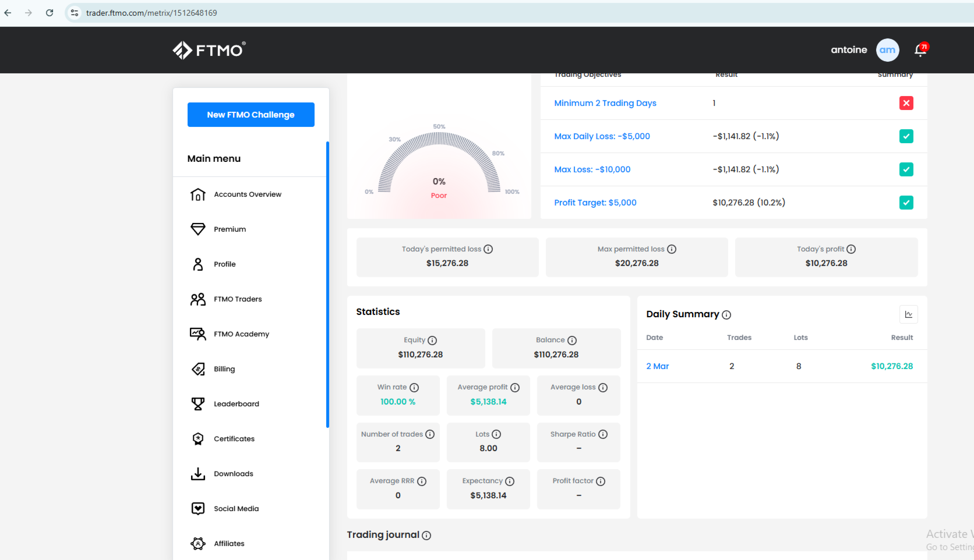This screenshot has width=974, height=560.
Task: Click info icon beside Lots statistic
Action: click(x=496, y=434)
